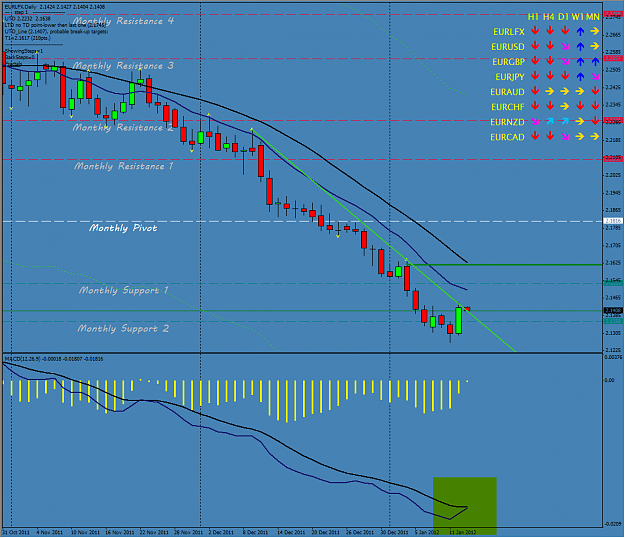
Task: Click the EURLFX MN yellow right arrow
Action: click(595, 31)
